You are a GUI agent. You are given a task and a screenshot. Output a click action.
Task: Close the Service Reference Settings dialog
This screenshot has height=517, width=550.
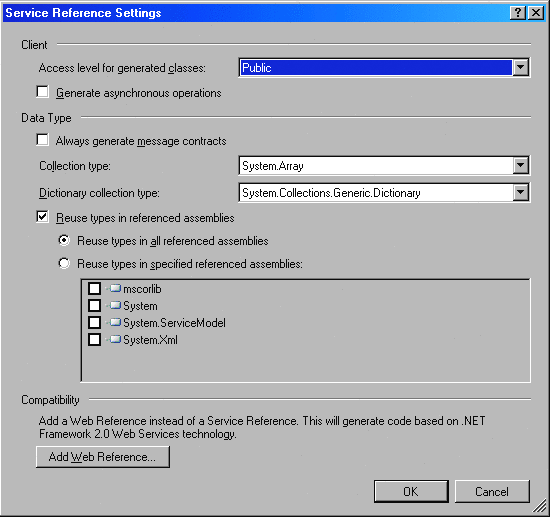tap(536, 13)
